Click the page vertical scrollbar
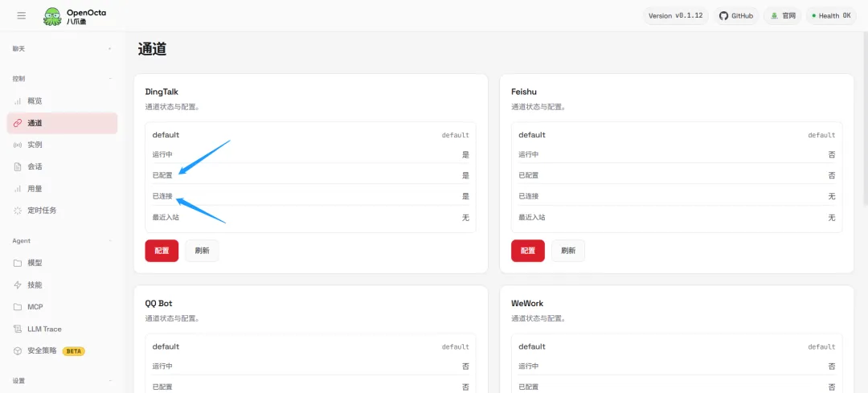The width and height of the screenshot is (868, 393). coord(865,119)
